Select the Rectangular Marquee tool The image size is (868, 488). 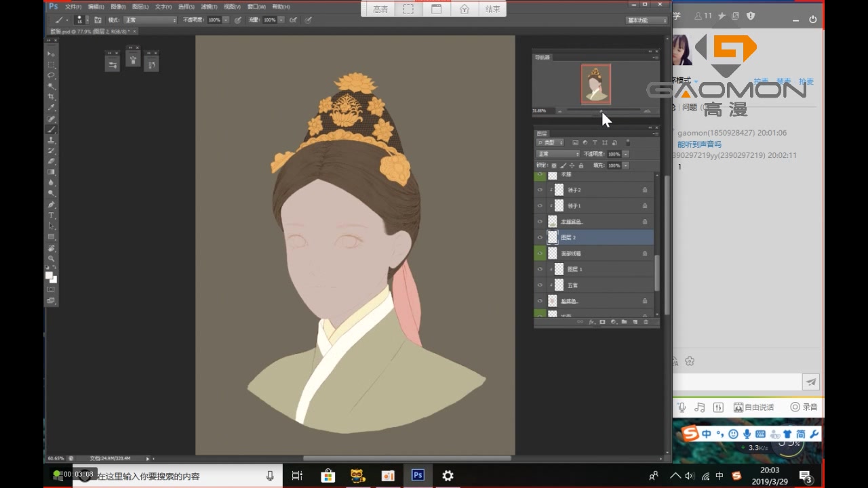click(x=51, y=65)
